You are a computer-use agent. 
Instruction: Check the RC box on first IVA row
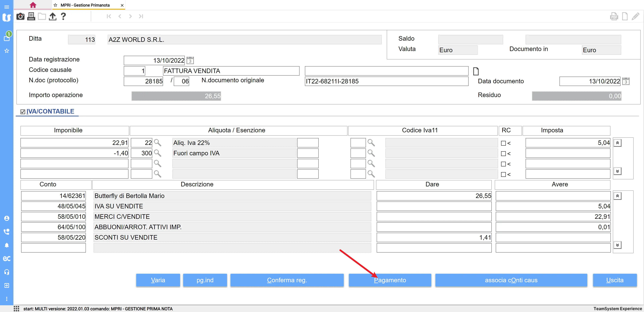coord(503,143)
